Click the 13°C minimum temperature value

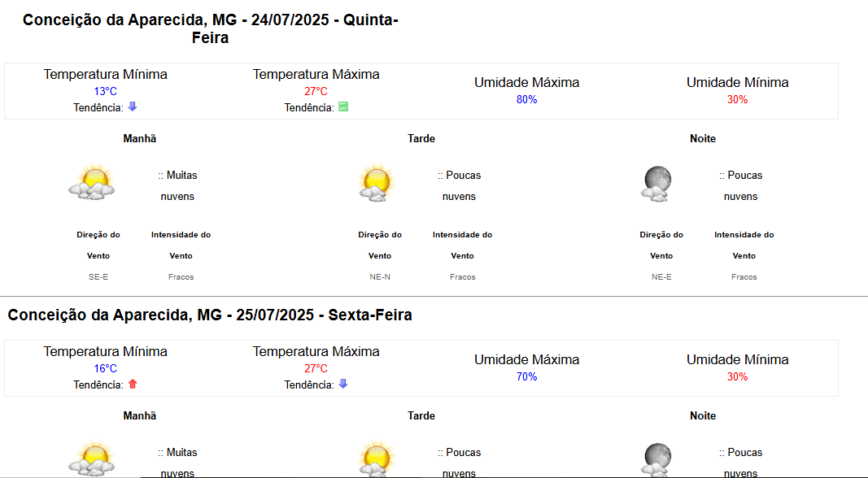[105, 91]
